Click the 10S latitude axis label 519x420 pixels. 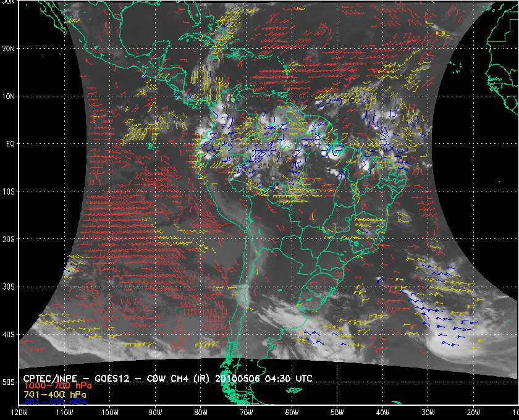coord(8,191)
